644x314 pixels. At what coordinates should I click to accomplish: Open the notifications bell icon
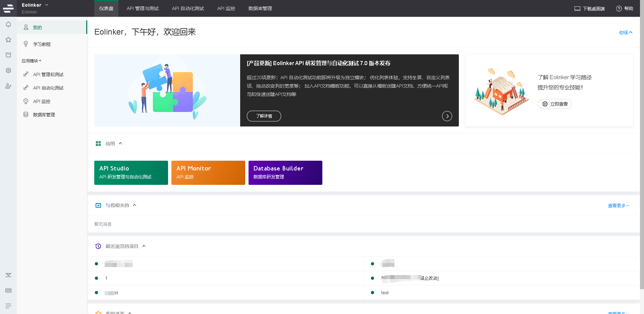tap(8, 24)
